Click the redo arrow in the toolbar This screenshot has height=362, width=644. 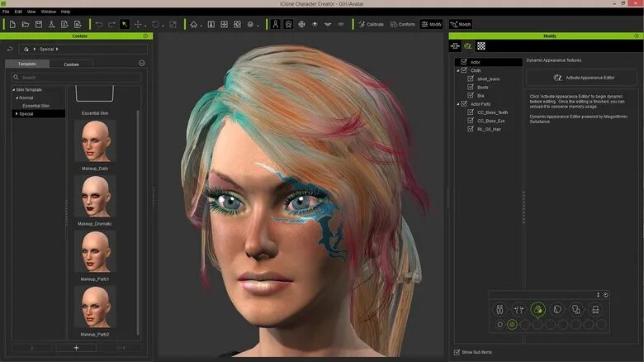pyautogui.click(x=111, y=25)
